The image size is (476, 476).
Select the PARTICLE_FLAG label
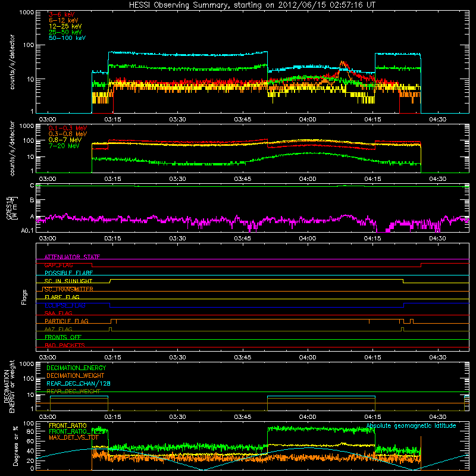tap(67, 321)
